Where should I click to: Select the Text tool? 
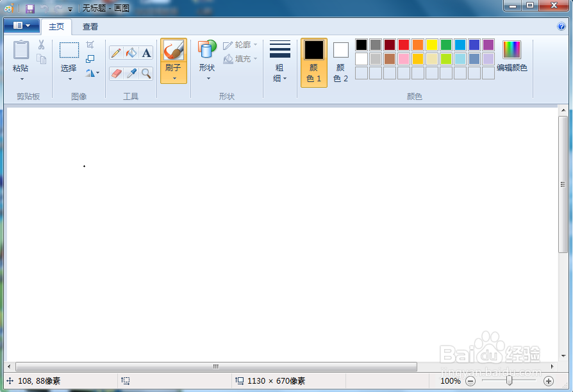click(146, 53)
